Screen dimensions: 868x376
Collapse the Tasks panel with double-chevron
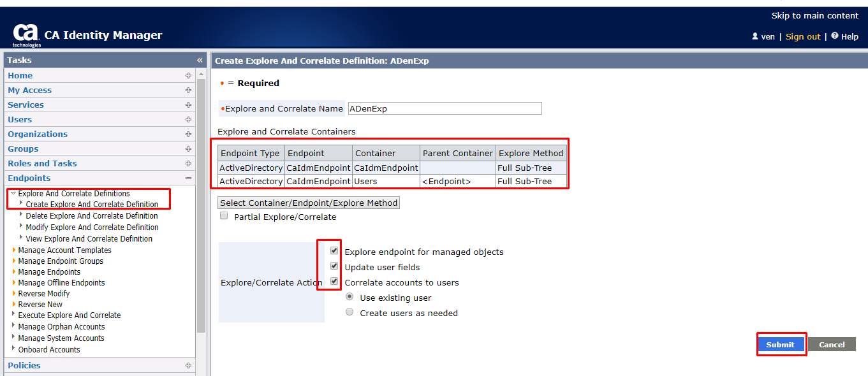pos(200,61)
